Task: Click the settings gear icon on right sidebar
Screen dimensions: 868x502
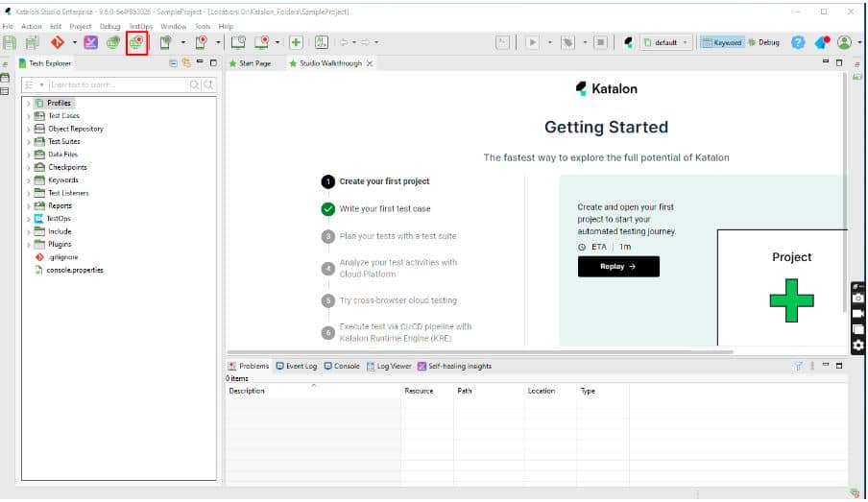Action: [x=858, y=346]
